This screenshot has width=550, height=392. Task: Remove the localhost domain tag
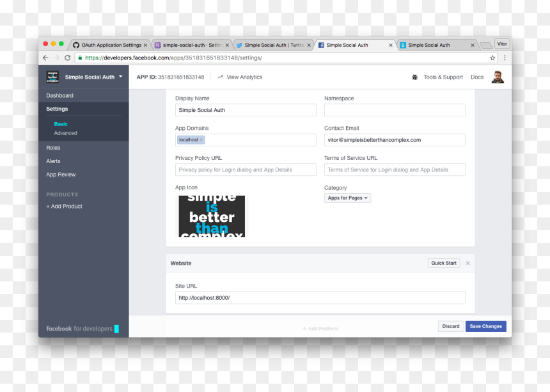pyautogui.click(x=201, y=140)
